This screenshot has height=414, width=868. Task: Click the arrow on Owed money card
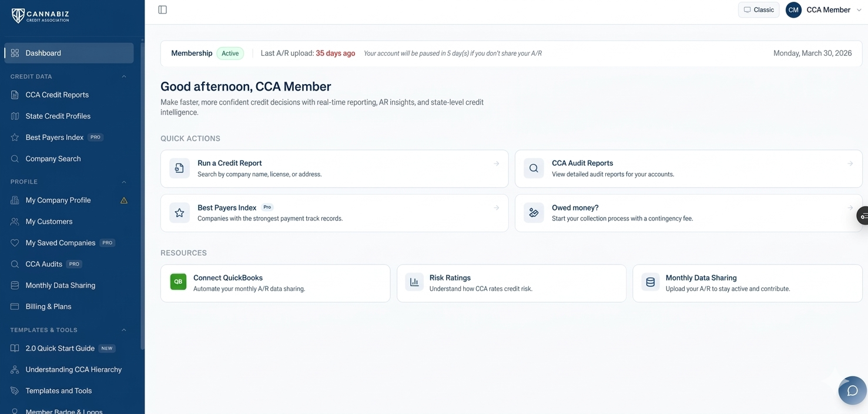coord(850,208)
